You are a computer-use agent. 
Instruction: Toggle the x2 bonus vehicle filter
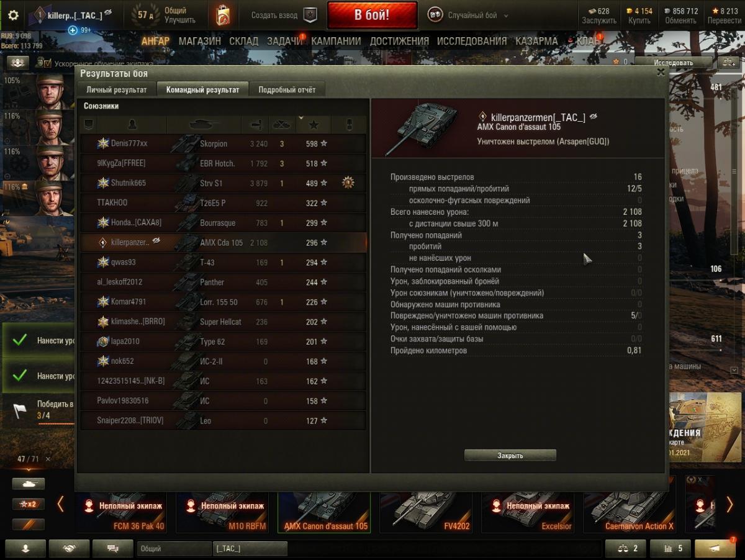click(x=29, y=504)
